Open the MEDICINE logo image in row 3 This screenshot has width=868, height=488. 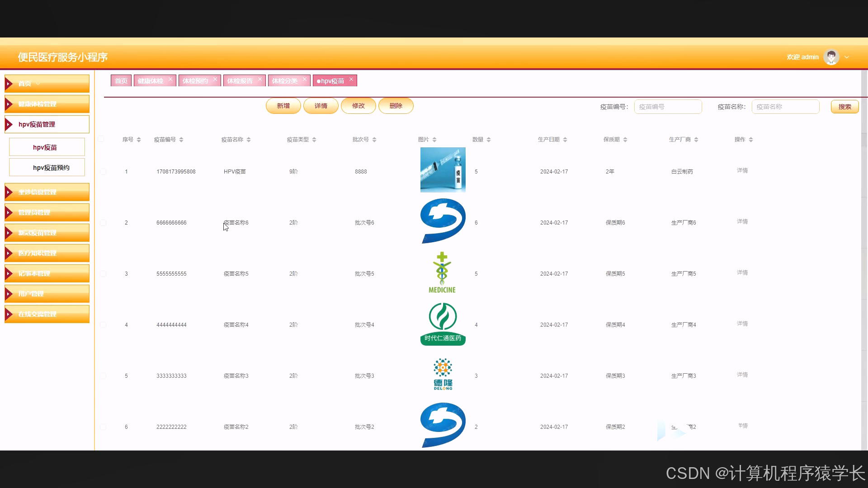(443, 272)
